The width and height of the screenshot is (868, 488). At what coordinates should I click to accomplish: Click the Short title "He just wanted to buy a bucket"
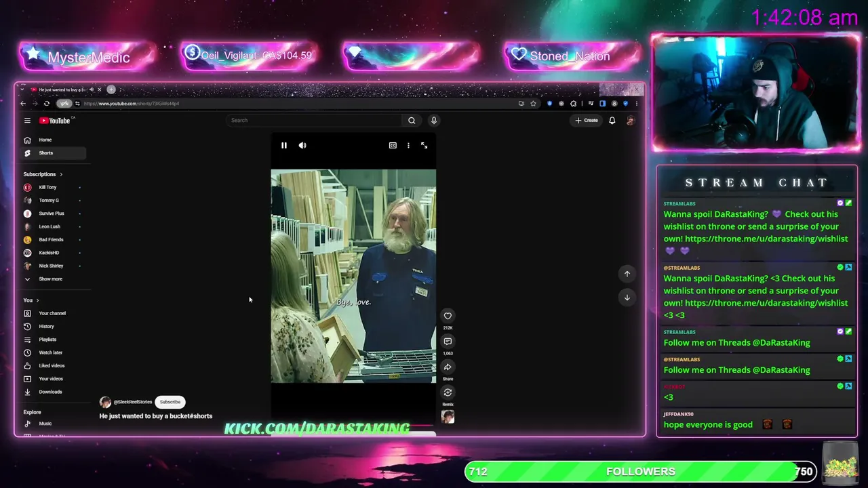tap(156, 416)
